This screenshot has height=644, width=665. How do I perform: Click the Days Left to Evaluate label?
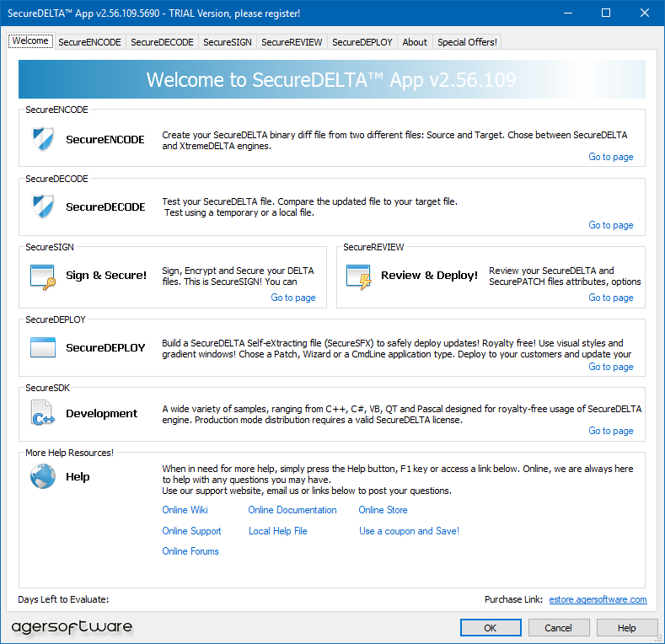point(63,599)
